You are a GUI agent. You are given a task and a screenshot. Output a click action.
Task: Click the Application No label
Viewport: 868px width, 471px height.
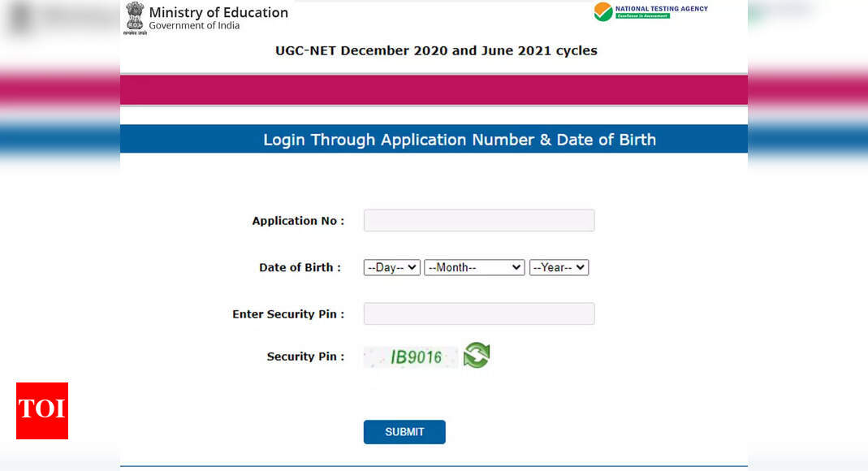tap(298, 221)
